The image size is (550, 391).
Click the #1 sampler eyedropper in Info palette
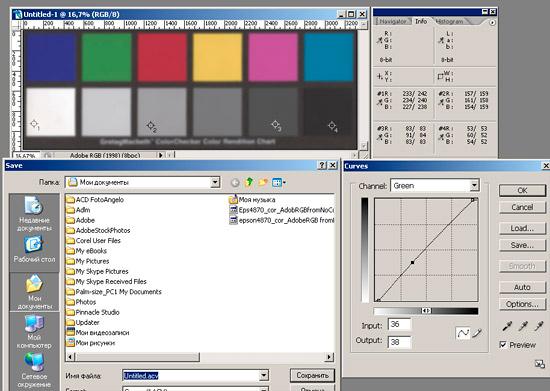[379, 102]
